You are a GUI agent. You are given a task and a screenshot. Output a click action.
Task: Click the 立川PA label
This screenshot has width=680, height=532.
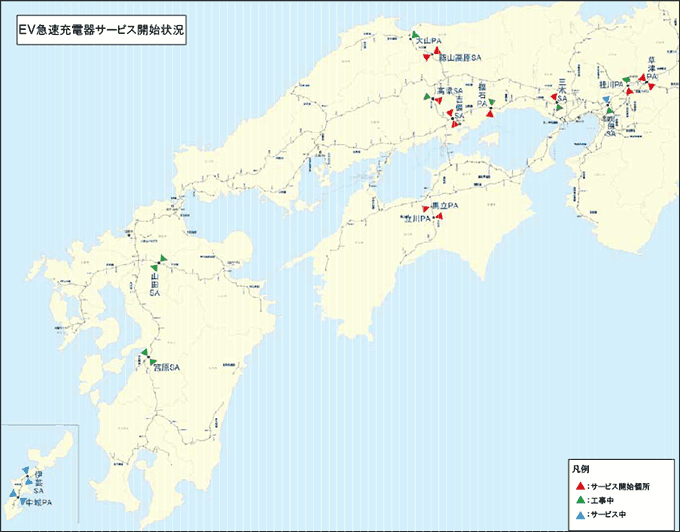coord(417,219)
